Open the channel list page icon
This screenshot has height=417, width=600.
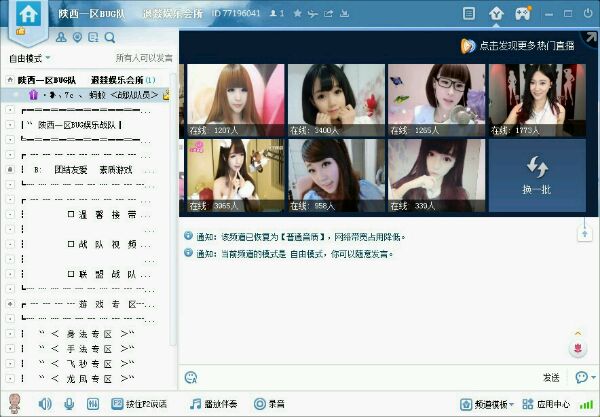469,14
